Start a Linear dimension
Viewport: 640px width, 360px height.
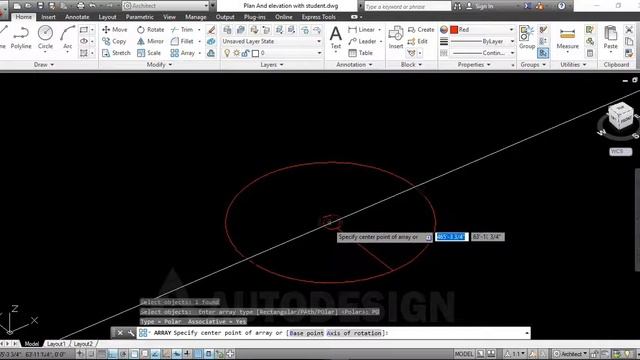click(362, 29)
